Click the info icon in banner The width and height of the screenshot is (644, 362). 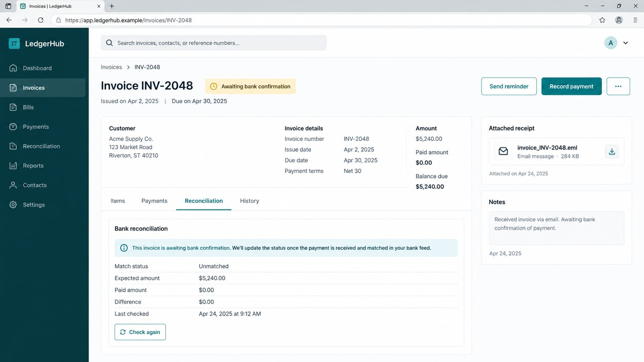coord(124,248)
